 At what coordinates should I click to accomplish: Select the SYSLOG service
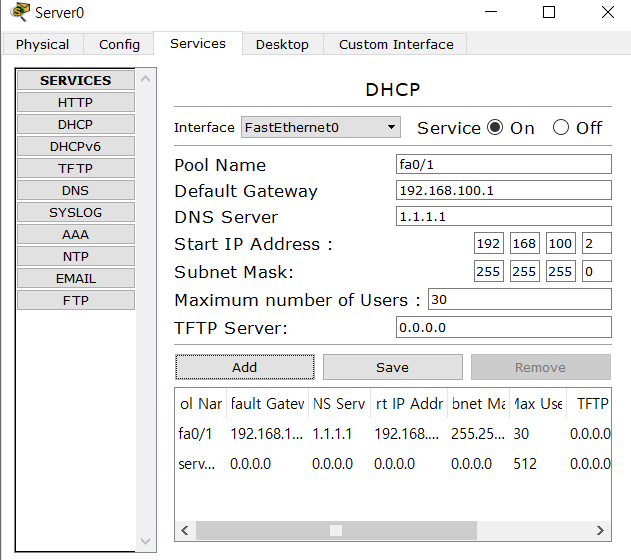(x=76, y=212)
